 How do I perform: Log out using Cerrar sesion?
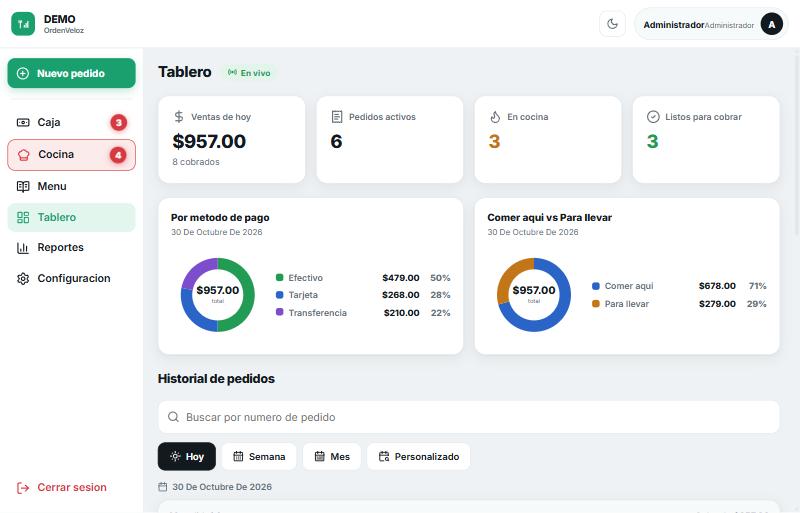tap(62, 487)
